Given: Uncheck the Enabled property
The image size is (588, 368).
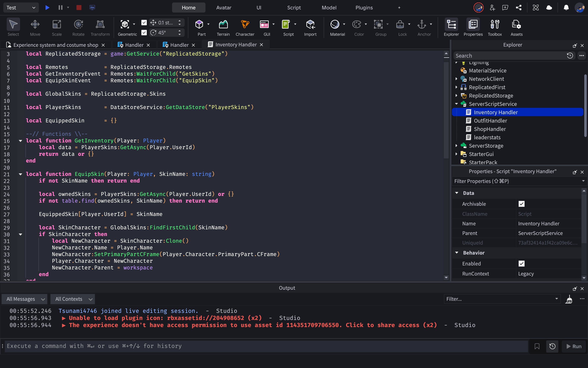Looking at the screenshot, I should tap(521, 264).
